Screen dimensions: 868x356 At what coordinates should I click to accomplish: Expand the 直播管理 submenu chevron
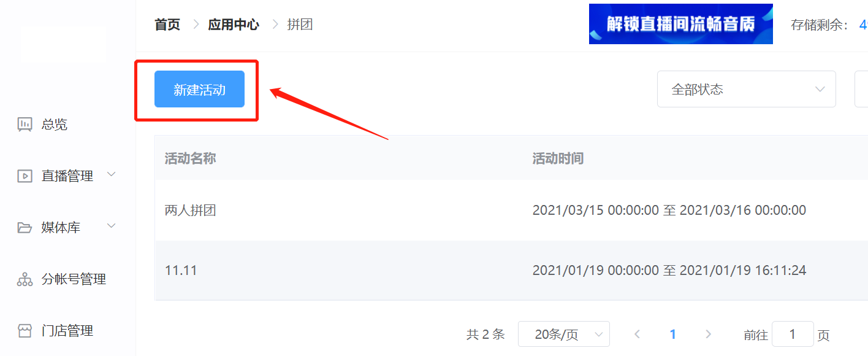pos(112,175)
